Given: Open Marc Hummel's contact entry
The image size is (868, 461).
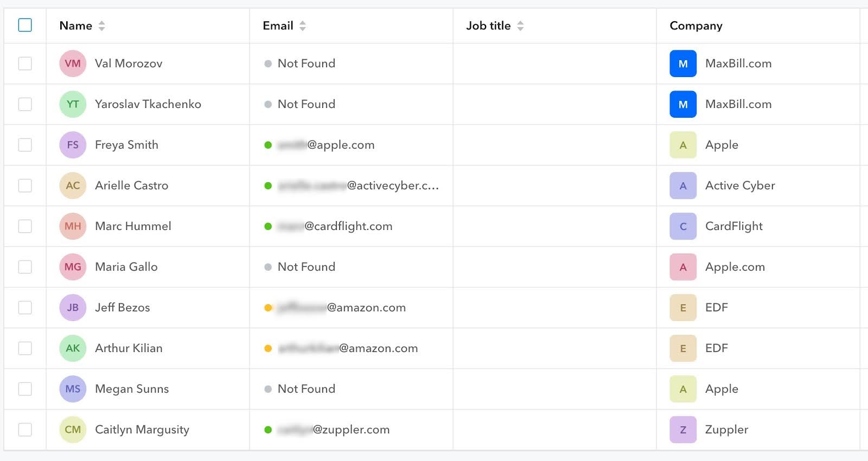Looking at the screenshot, I should click(133, 226).
